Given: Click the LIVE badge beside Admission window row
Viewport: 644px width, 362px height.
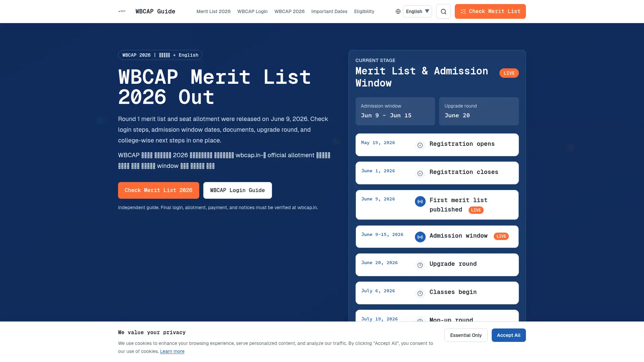Looking at the screenshot, I should pos(501,236).
